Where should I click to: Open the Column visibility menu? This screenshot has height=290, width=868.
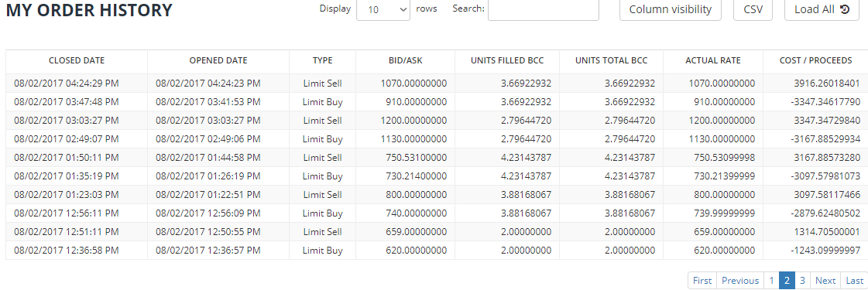point(671,9)
